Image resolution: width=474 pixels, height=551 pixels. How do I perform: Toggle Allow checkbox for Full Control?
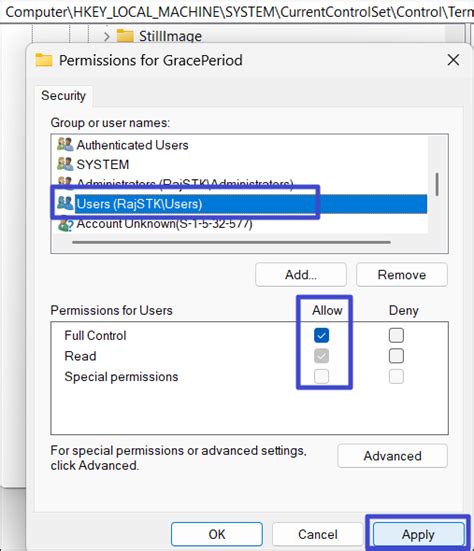(x=321, y=335)
